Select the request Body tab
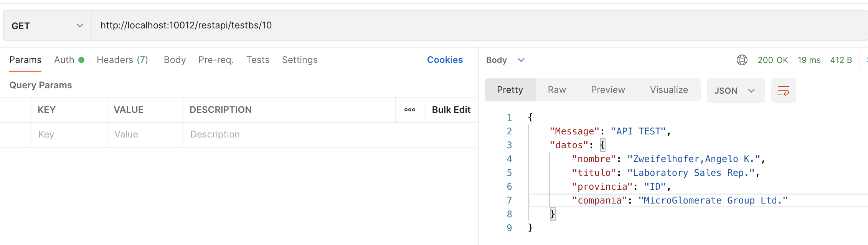Viewport: 868px width, 245px height. click(x=175, y=60)
